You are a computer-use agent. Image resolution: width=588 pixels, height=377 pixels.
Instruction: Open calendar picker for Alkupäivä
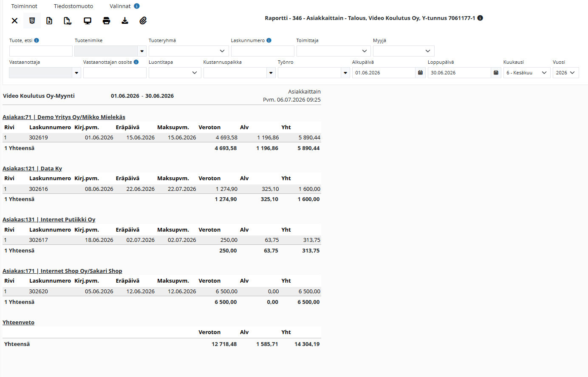[x=420, y=73]
